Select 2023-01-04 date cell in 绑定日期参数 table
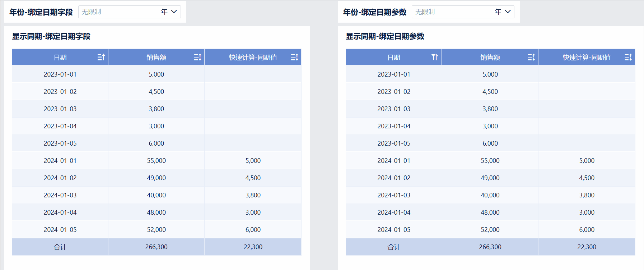Image resolution: width=644 pixels, height=270 pixels. (394, 126)
